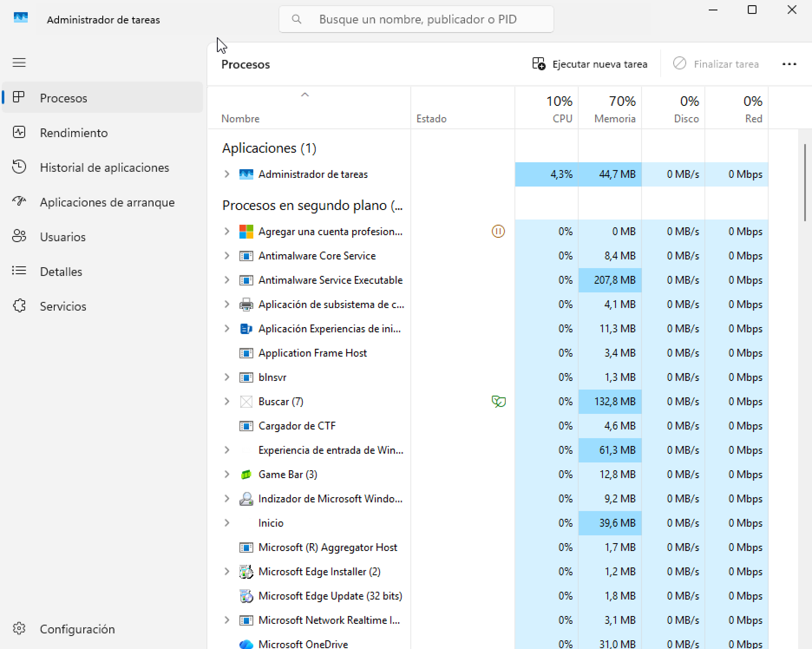Click the Servicios puzzle icon
This screenshot has height=649, width=812.
[x=19, y=306]
